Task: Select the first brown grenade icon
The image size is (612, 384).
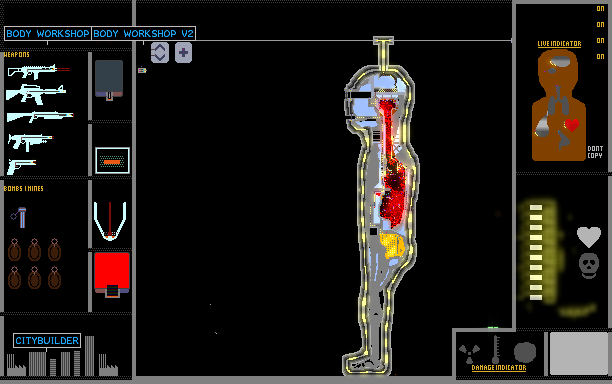Action: coord(14,250)
